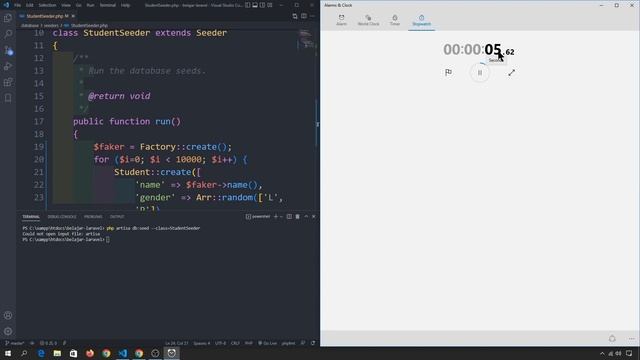Switch to the Alarm tab

(x=341, y=20)
